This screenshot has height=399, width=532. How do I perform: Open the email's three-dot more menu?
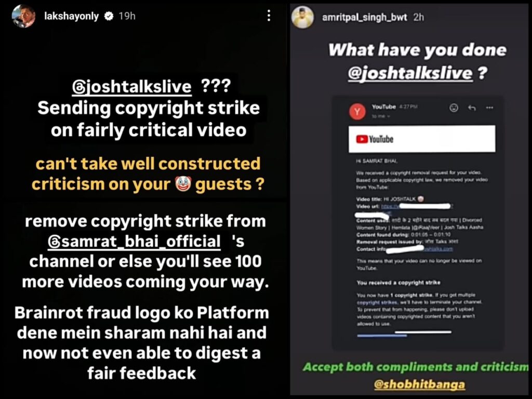coord(489,108)
